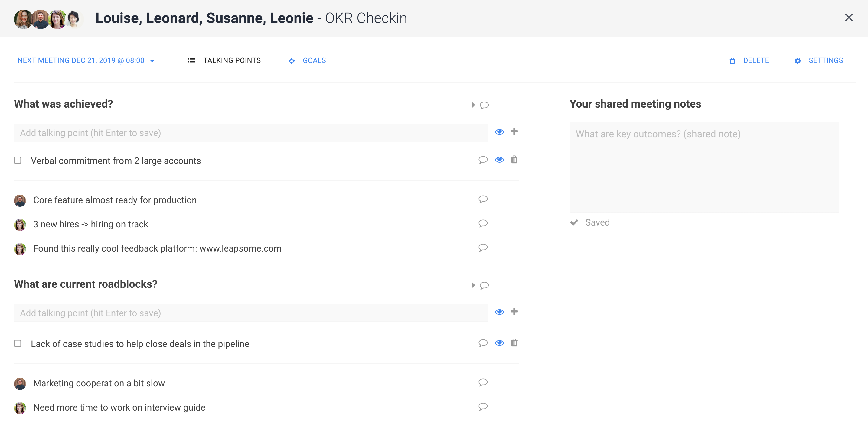Click Leonard's avatar in the header
This screenshot has width=868, height=422.
[41, 19]
